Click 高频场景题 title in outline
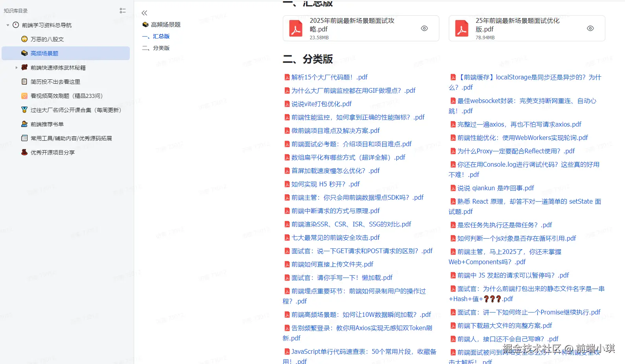Screen dimensions: 625x364 [x=166, y=24]
